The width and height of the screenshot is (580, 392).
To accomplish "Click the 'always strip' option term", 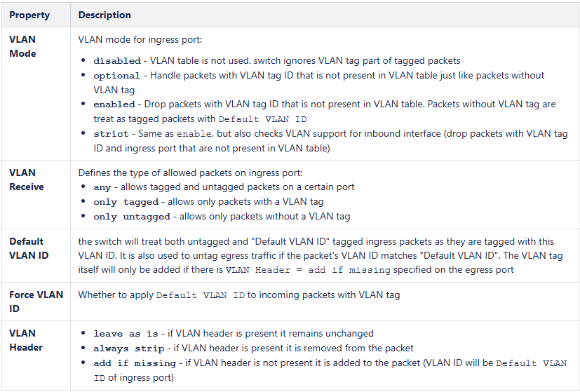I will pos(128,349).
